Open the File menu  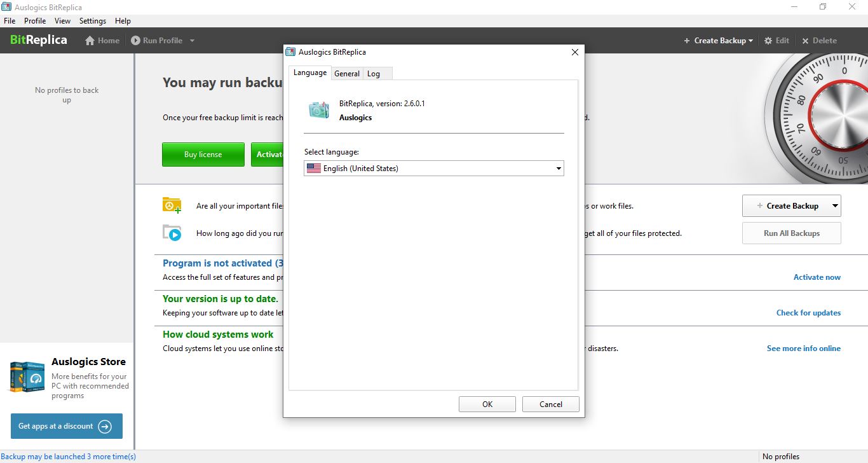pyautogui.click(x=10, y=21)
